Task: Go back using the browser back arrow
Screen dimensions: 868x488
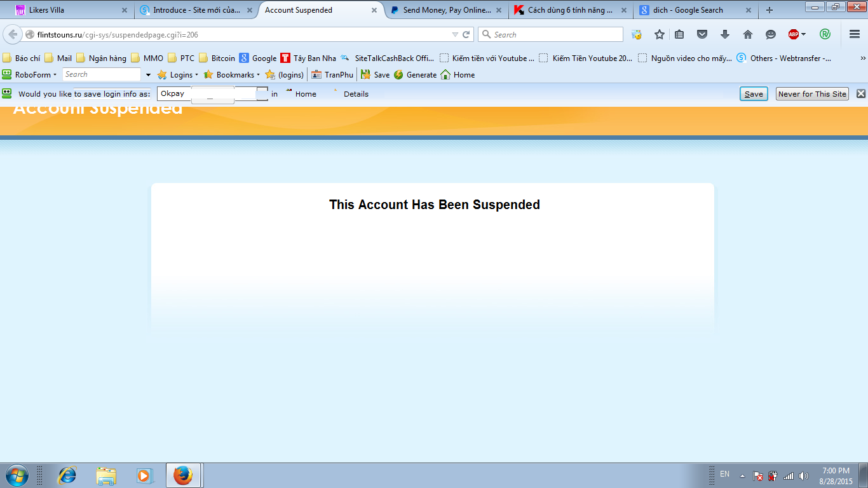Action: [x=13, y=34]
